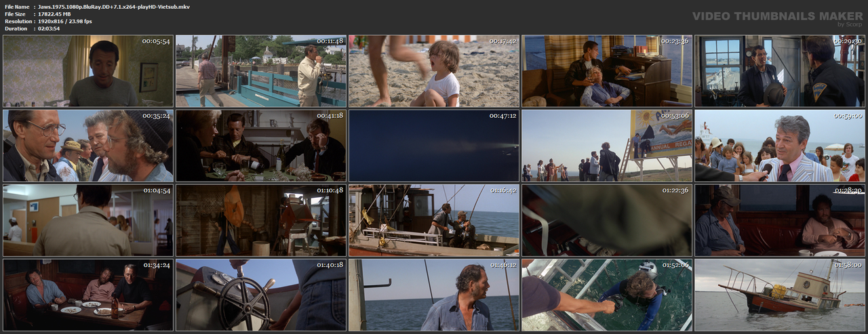
Task: Select the hospital corridor thumbnail at 01:04:54
Action: pyautogui.click(x=88, y=220)
